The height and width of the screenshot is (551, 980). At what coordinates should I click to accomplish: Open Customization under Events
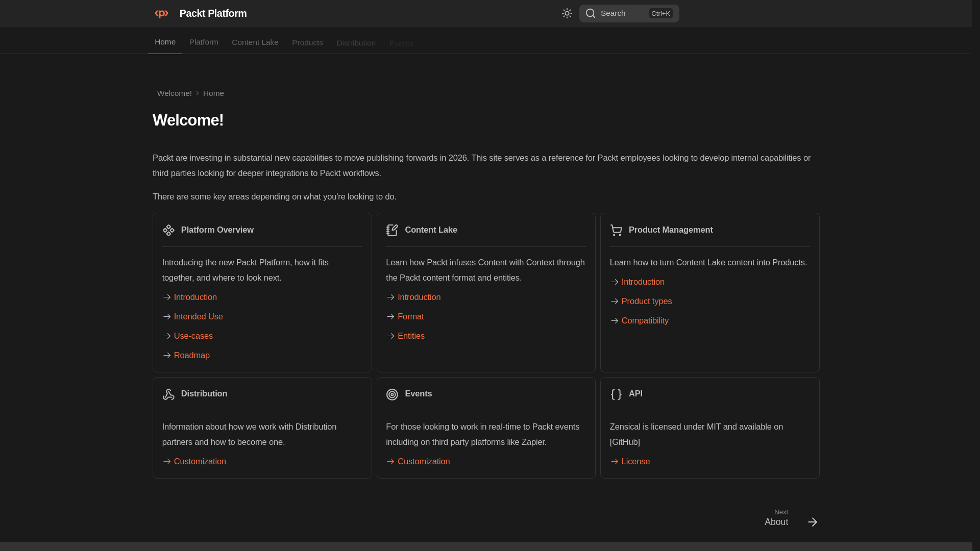pyautogui.click(x=424, y=461)
